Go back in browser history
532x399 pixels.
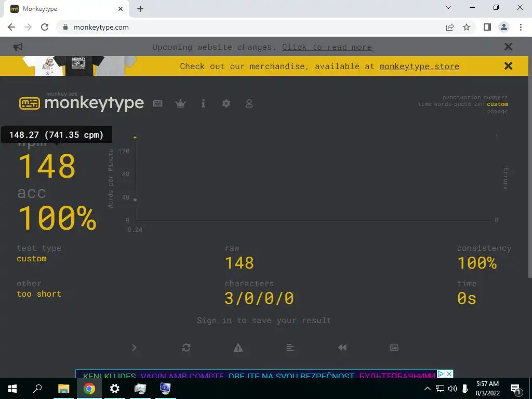pyautogui.click(x=11, y=27)
